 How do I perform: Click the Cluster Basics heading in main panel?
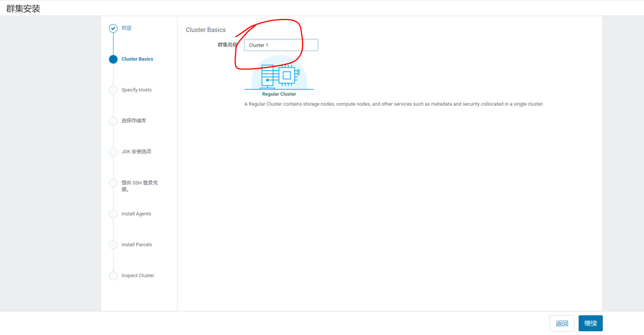tap(205, 30)
